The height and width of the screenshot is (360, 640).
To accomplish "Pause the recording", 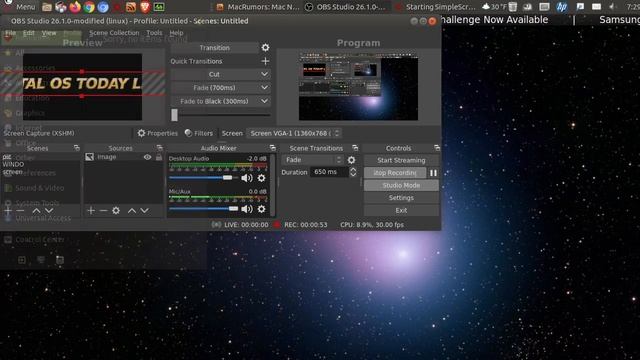I will 433,173.
